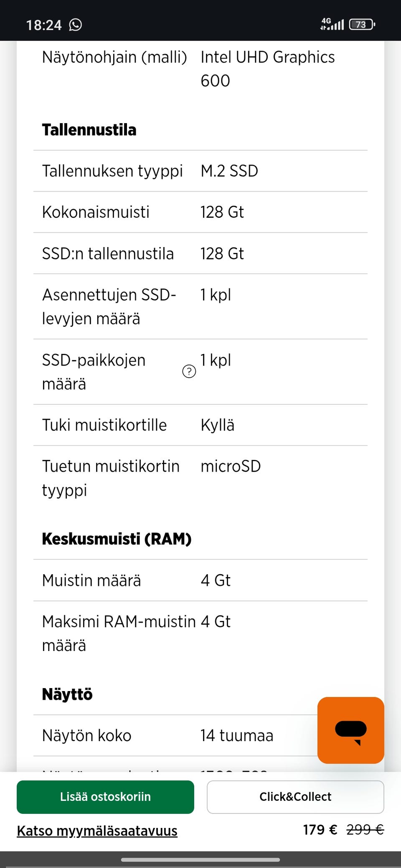Tap the Tallennustila section heading
Viewport: 401px width, 868px height.
pos(89,130)
